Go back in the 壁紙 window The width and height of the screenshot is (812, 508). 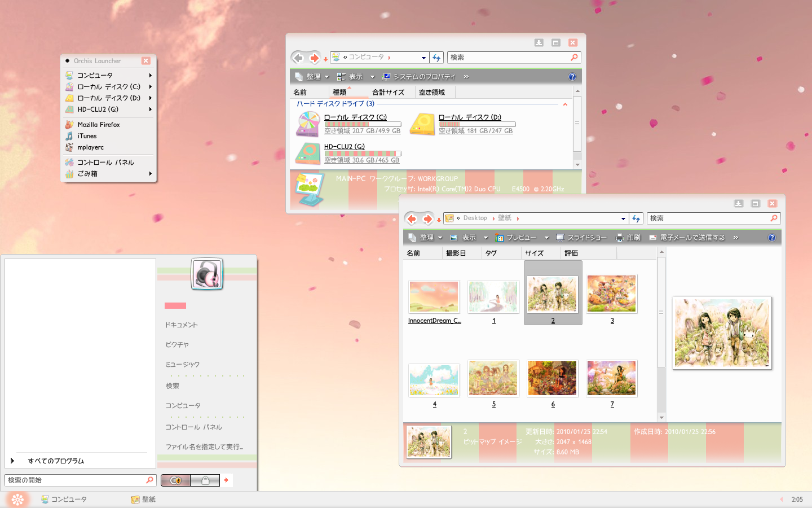pyautogui.click(x=412, y=218)
